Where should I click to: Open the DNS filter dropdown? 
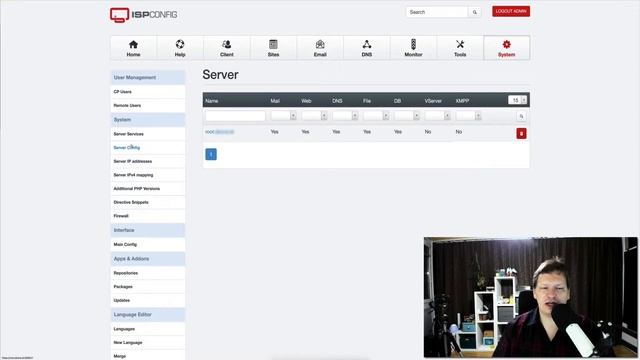(345, 116)
